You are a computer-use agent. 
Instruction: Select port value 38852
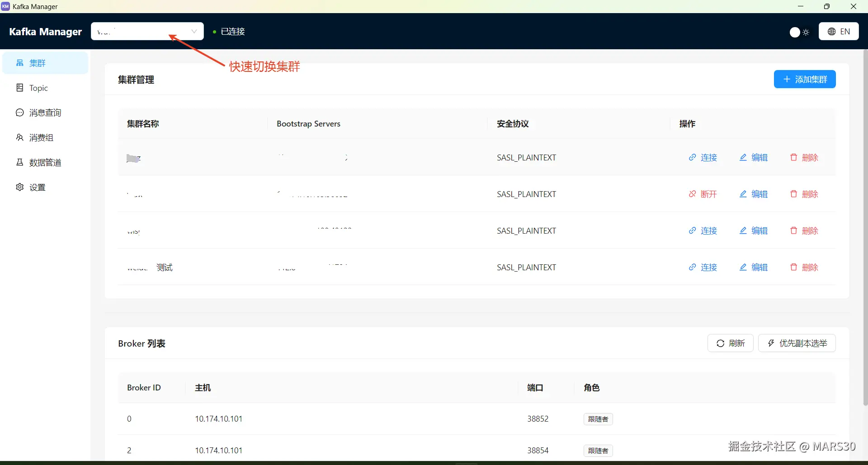tap(538, 419)
